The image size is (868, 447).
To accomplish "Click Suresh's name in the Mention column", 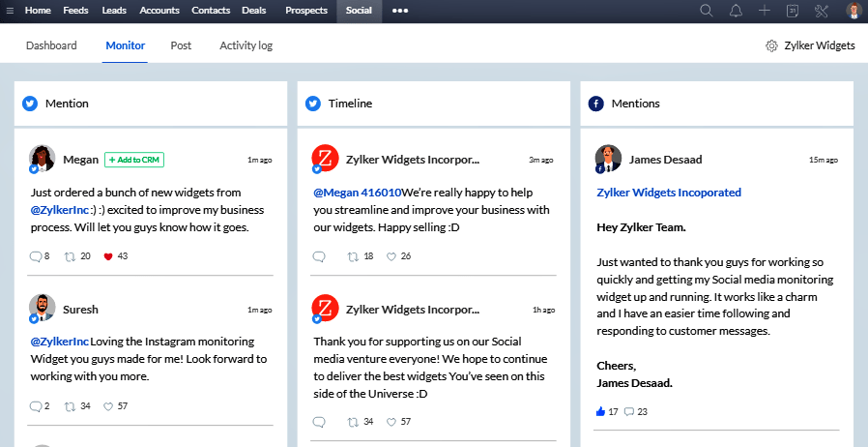I will pyautogui.click(x=81, y=310).
